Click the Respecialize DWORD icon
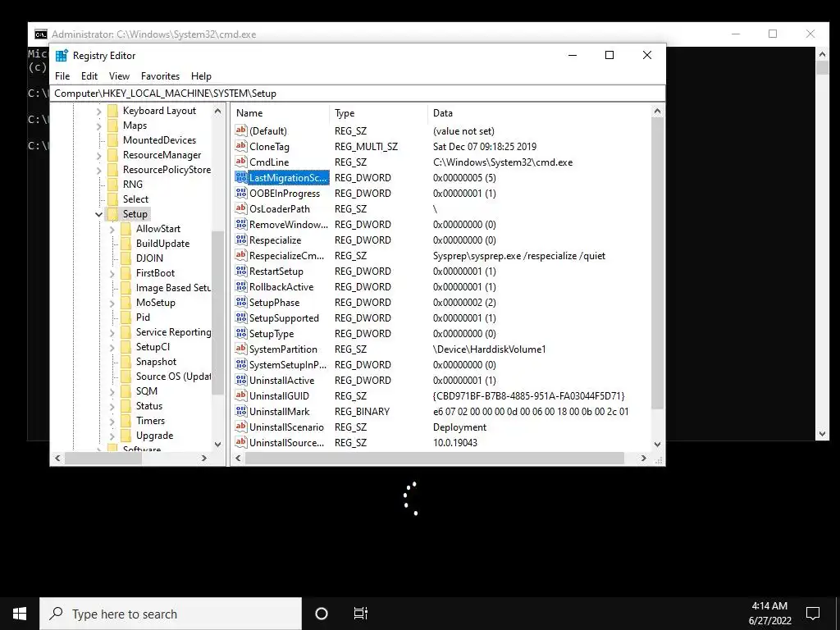 click(x=241, y=240)
